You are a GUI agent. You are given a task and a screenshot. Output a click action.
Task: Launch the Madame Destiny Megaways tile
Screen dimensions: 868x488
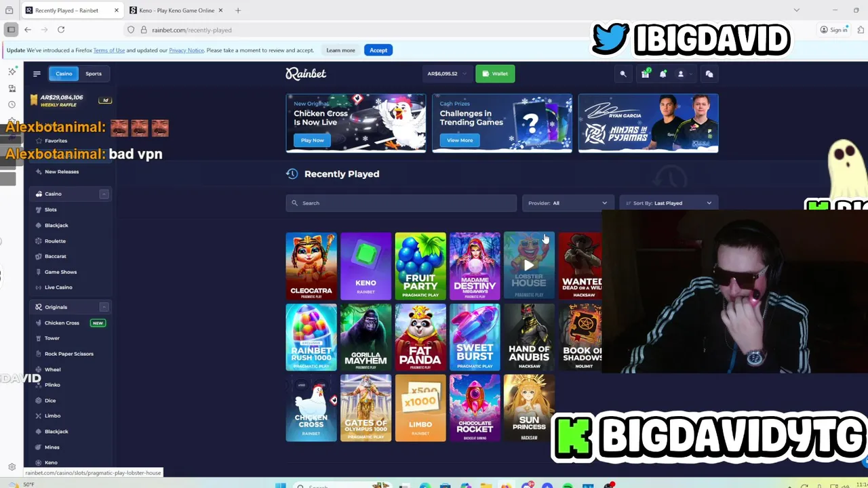475,266
